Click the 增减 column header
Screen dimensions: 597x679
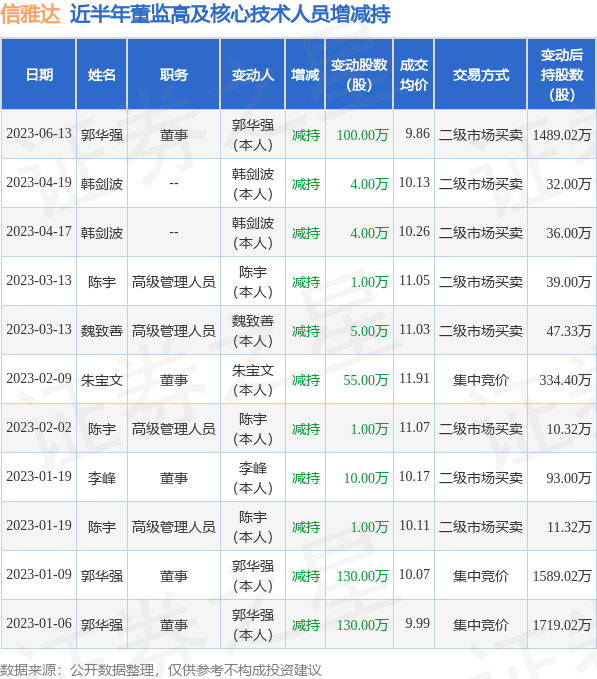[x=305, y=74]
